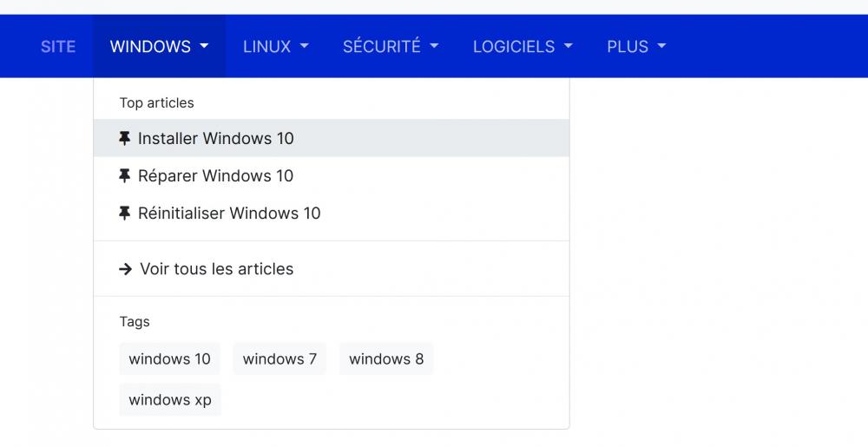
Task: Expand the PLUS dropdown menu
Action: point(636,47)
